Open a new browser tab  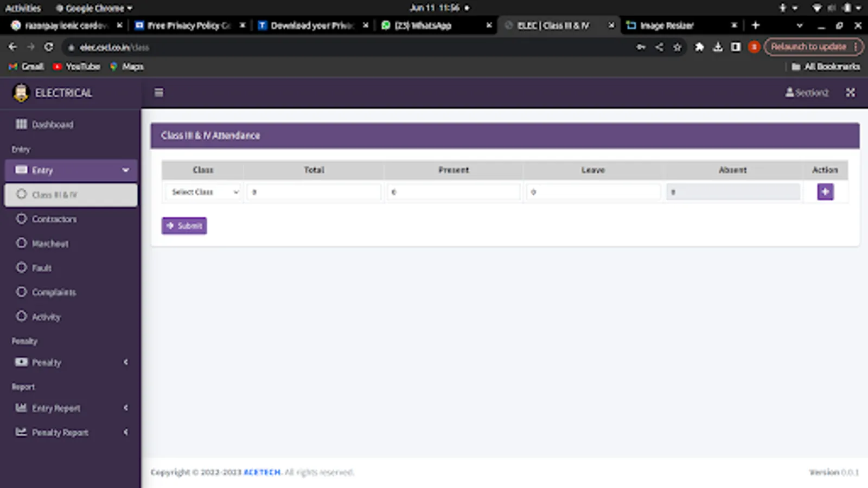coord(756,25)
